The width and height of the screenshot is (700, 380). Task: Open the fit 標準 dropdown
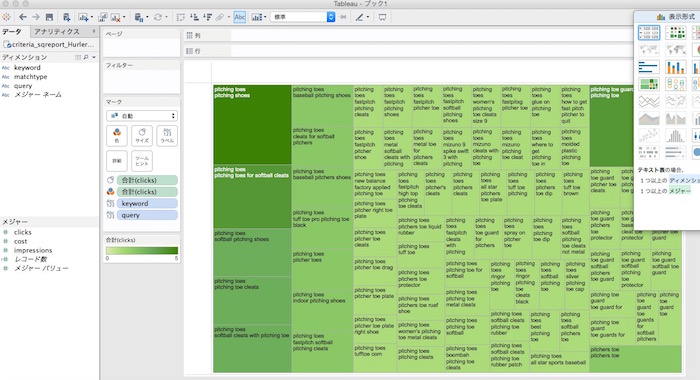pyautogui.click(x=303, y=17)
